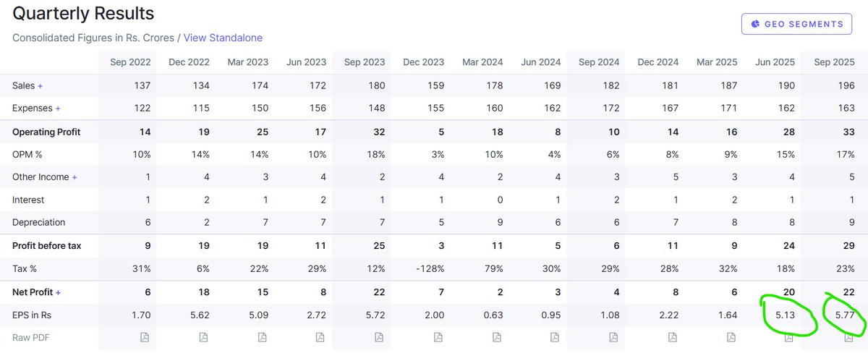868x353 pixels.
Task: Expand the Expenses row breakdown
Action: point(58,109)
